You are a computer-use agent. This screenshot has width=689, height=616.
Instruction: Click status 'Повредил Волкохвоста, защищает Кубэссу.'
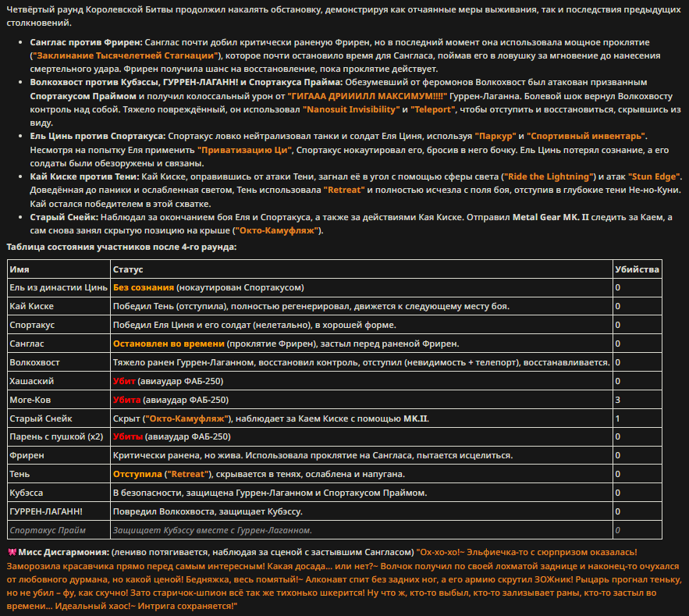[208, 511]
